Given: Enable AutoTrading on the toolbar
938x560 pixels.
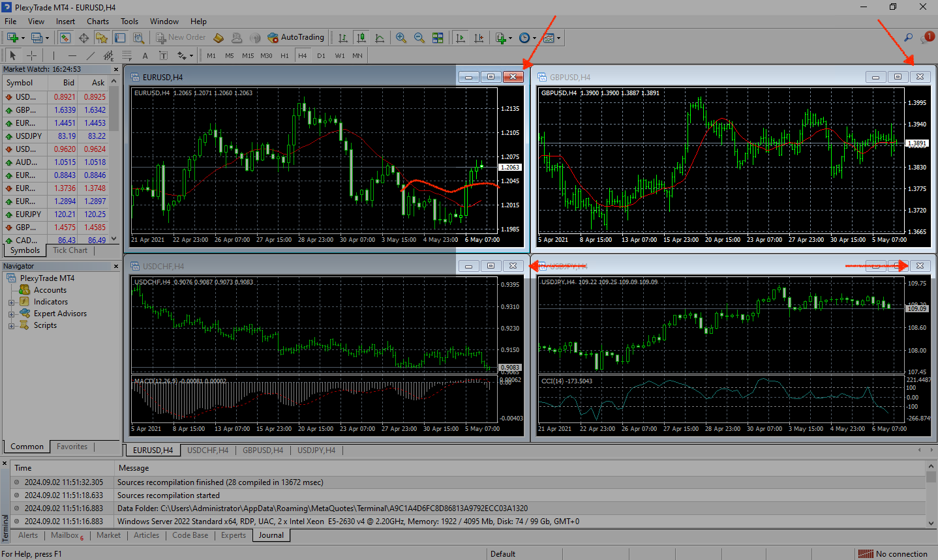Looking at the screenshot, I should tap(297, 37).
